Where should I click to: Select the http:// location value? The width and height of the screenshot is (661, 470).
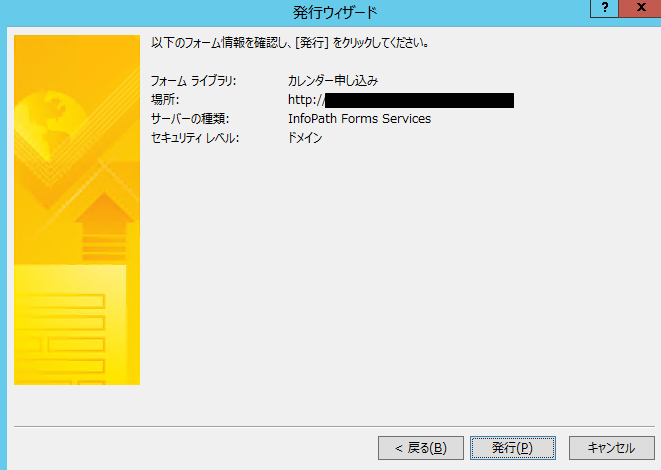point(401,100)
